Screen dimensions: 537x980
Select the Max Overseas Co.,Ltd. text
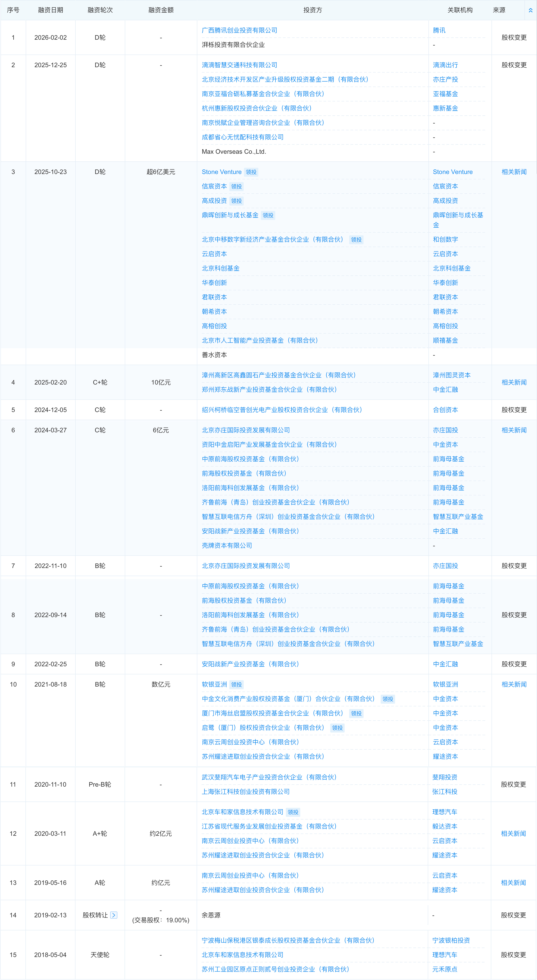pyautogui.click(x=234, y=152)
